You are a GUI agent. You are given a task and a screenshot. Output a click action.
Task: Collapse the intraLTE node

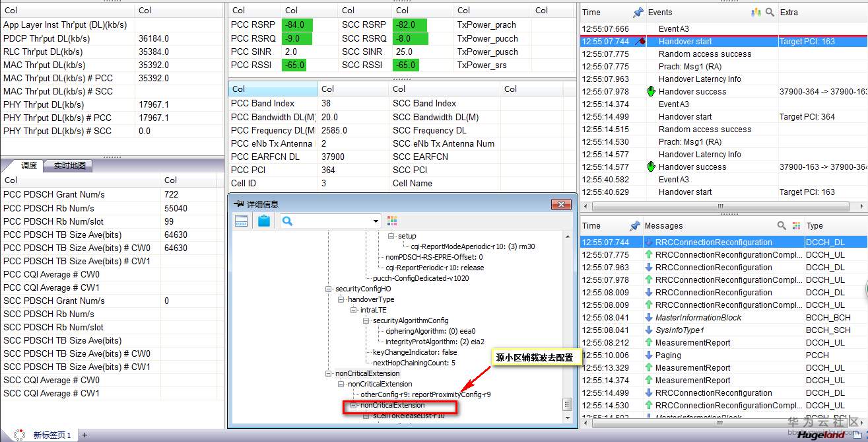tap(354, 310)
